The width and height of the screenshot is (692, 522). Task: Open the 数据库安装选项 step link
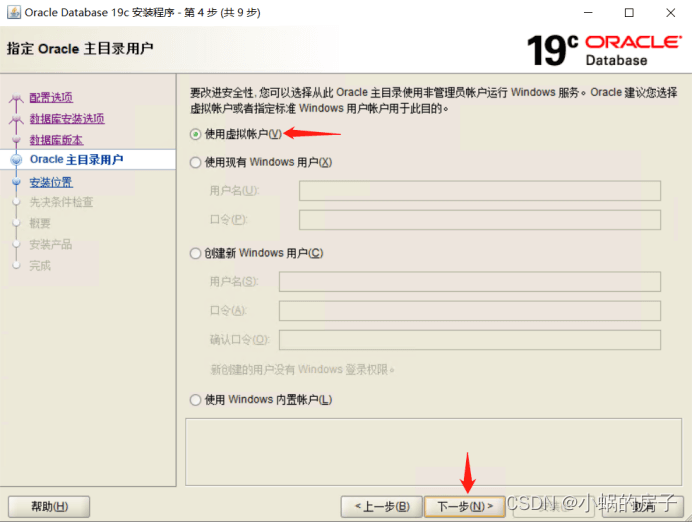pos(67,119)
